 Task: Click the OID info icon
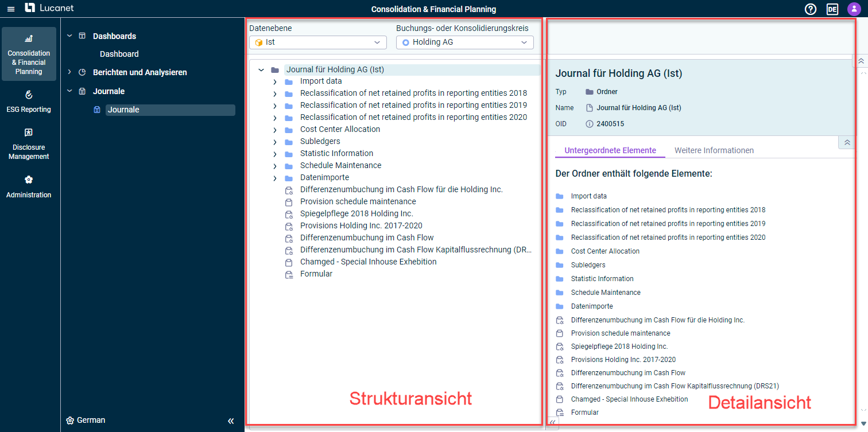click(589, 124)
